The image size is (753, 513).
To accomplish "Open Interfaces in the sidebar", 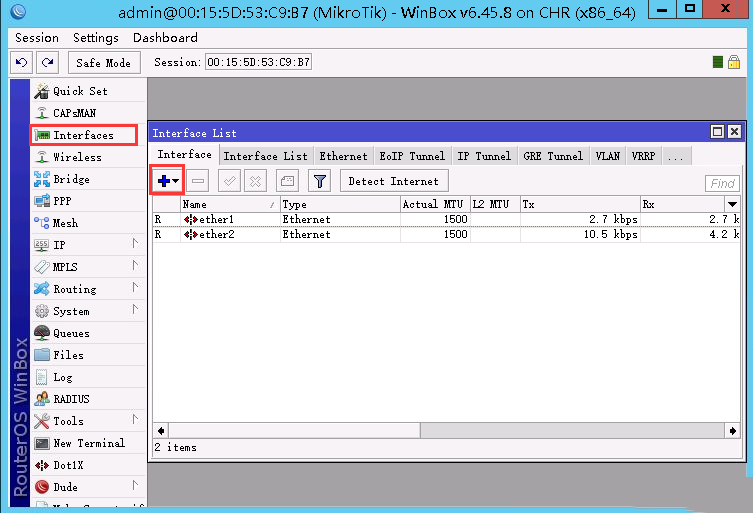I will 84,135.
